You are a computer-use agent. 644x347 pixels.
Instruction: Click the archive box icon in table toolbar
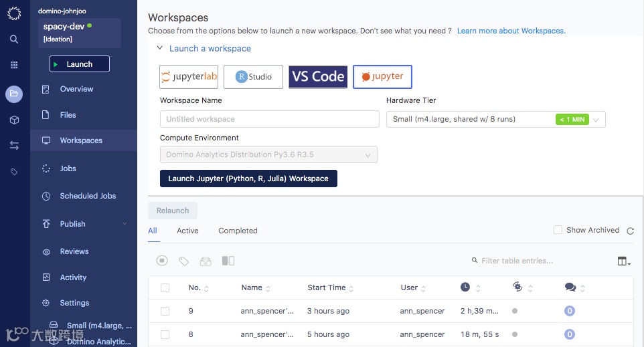coord(206,261)
